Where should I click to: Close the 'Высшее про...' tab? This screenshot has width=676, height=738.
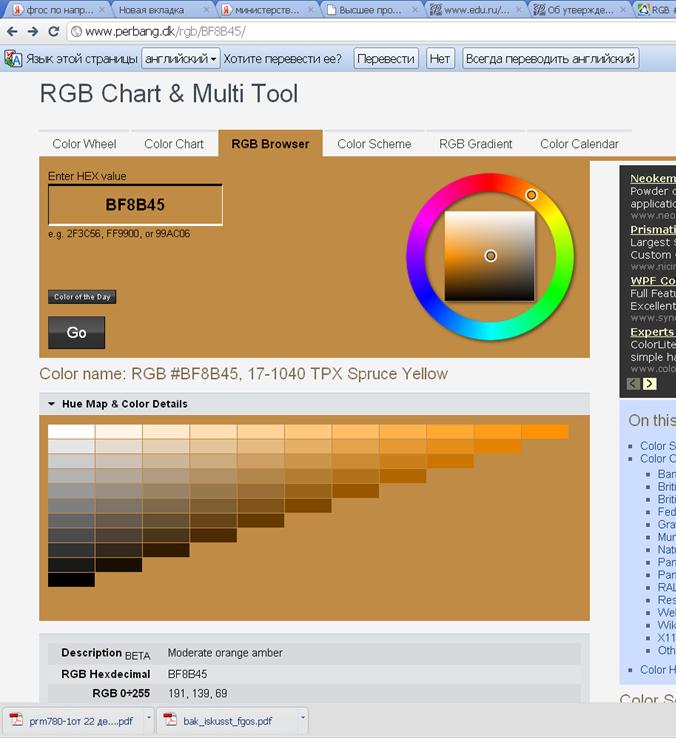415,9
